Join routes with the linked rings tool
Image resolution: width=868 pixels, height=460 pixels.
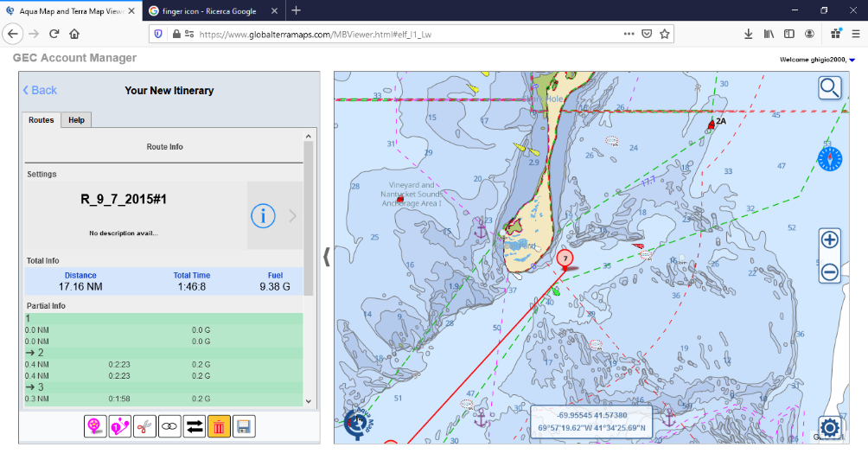coord(169,426)
